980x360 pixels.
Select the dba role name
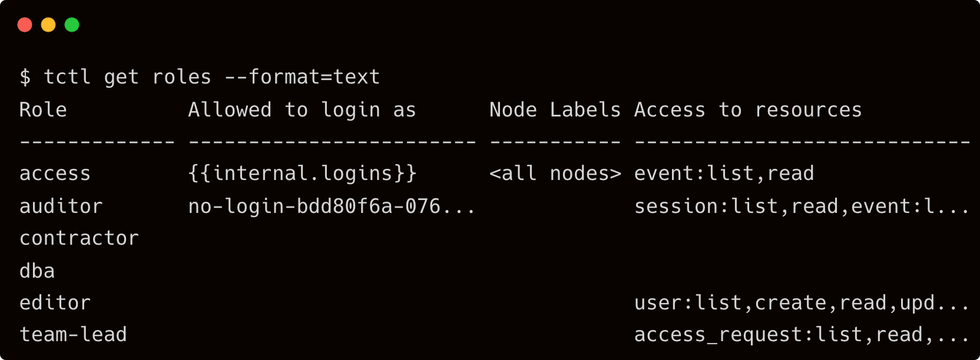[37, 271]
